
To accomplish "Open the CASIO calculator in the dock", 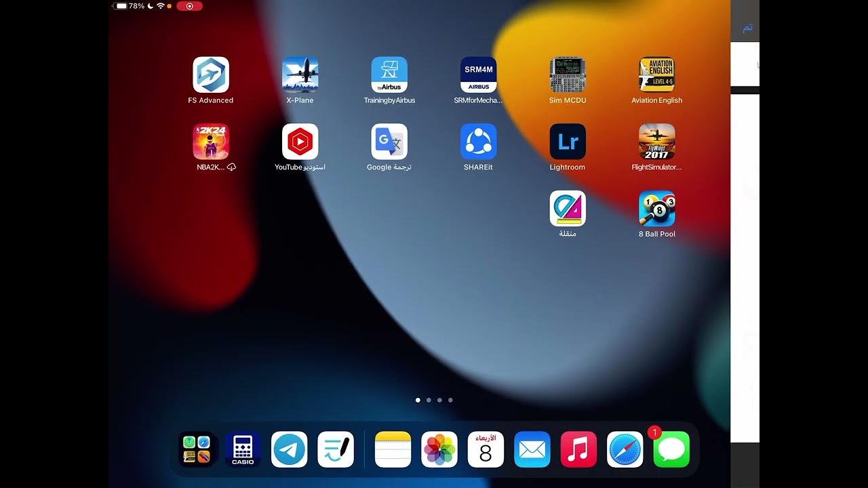I will coord(243,449).
